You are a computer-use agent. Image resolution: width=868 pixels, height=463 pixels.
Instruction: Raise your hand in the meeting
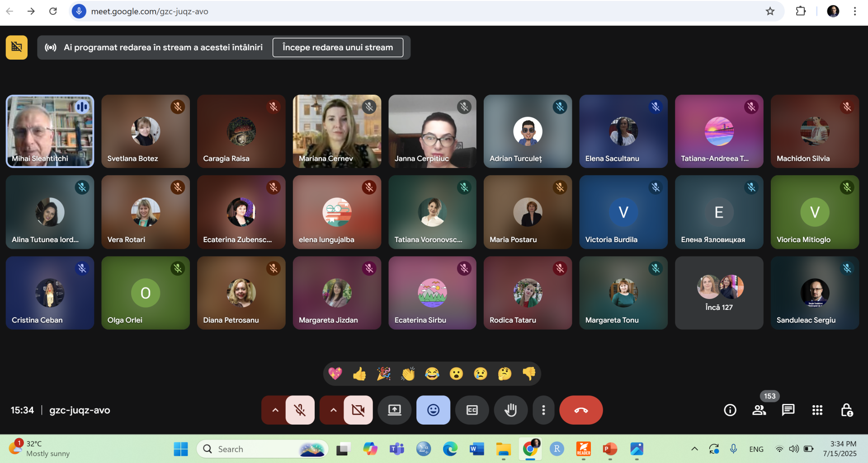[510, 410]
